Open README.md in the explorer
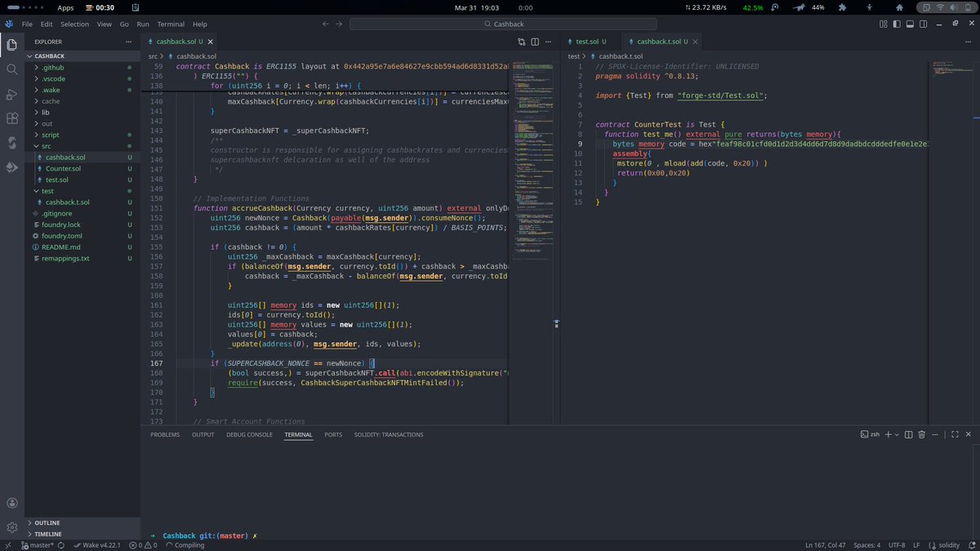Screen dimensions: 980x551 point(82,247)
